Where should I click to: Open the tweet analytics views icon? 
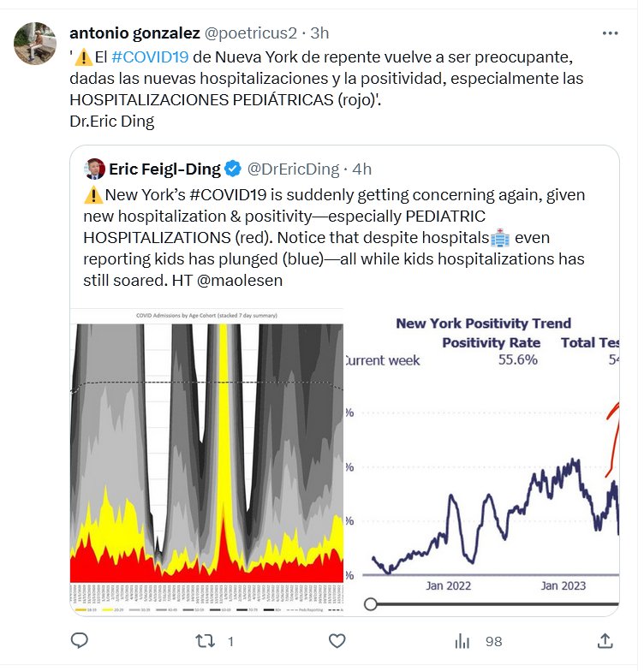point(462,640)
